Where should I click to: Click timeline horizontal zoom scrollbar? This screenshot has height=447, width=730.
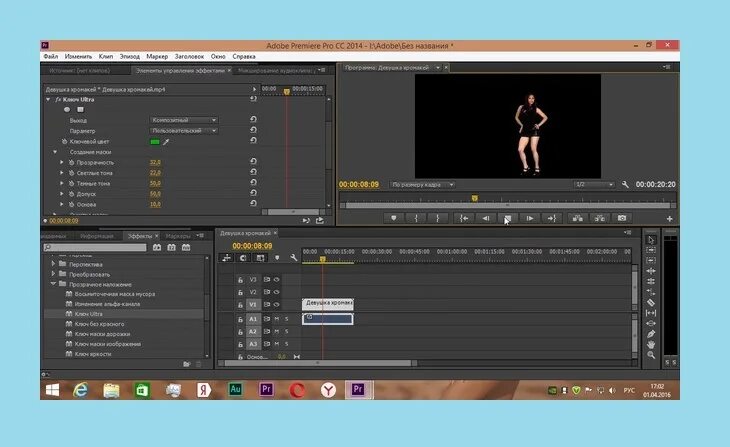[x=318, y=363]
